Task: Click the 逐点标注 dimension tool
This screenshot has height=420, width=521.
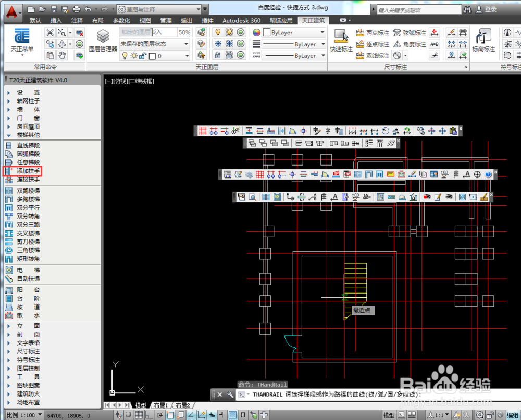Action: tap(373, 44)
